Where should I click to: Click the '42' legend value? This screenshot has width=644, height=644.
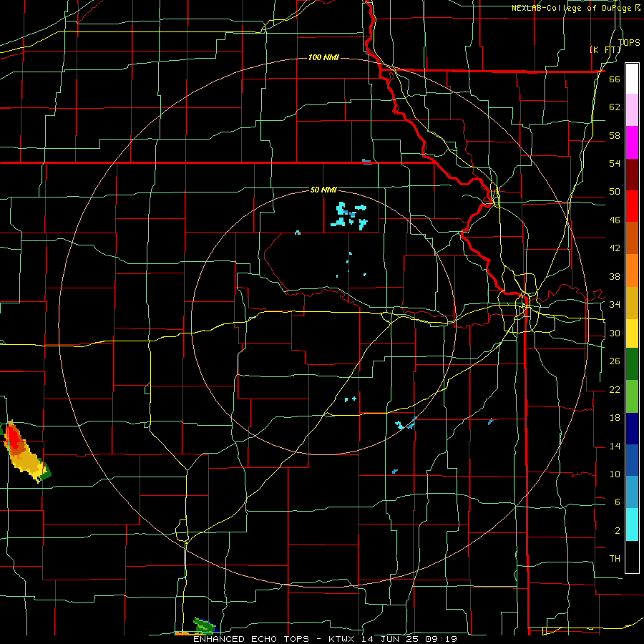[615, 248]
